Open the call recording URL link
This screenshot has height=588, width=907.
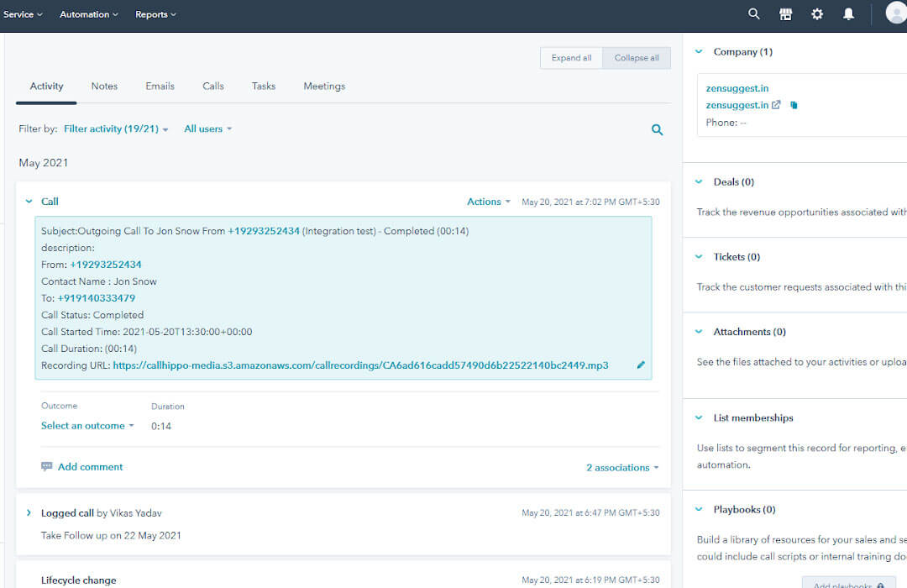[360, 365]
